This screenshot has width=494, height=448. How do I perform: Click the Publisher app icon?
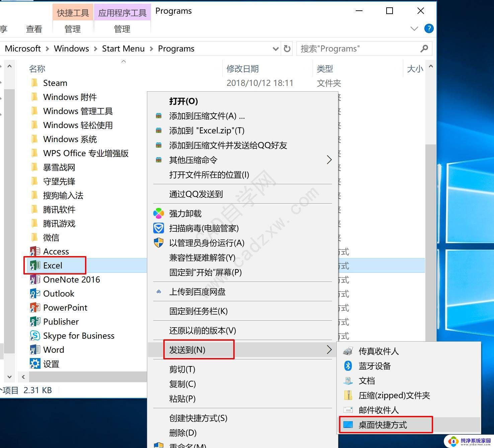click(x=35, y=322)
